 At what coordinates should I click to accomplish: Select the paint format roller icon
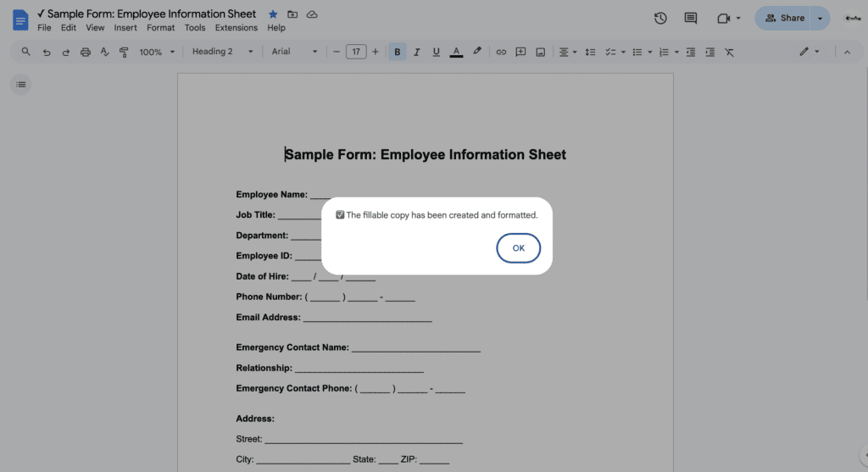(124, 52)
